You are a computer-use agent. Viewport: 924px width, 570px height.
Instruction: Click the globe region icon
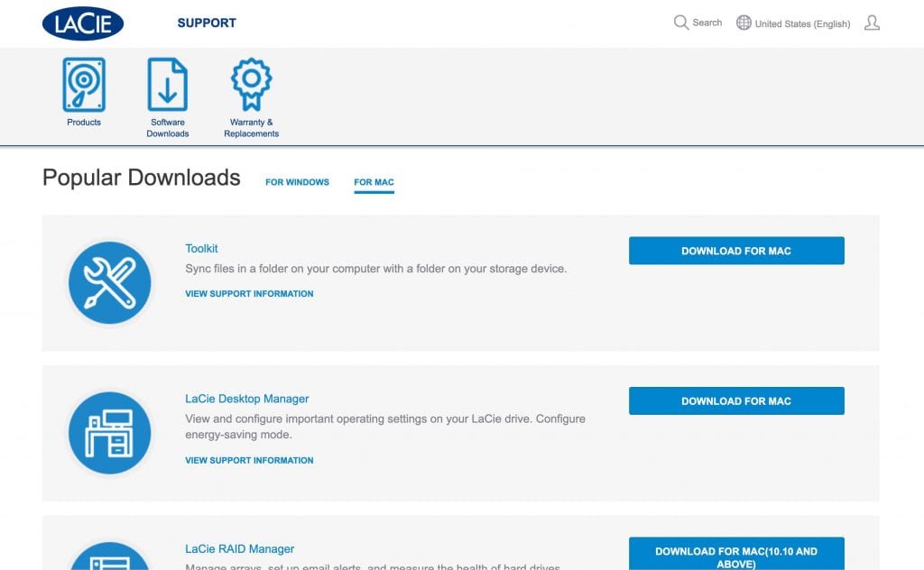tap(744, 23)
